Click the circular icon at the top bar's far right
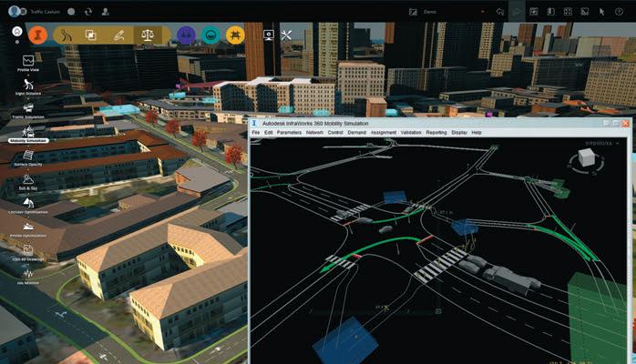 tap(619, 12)
